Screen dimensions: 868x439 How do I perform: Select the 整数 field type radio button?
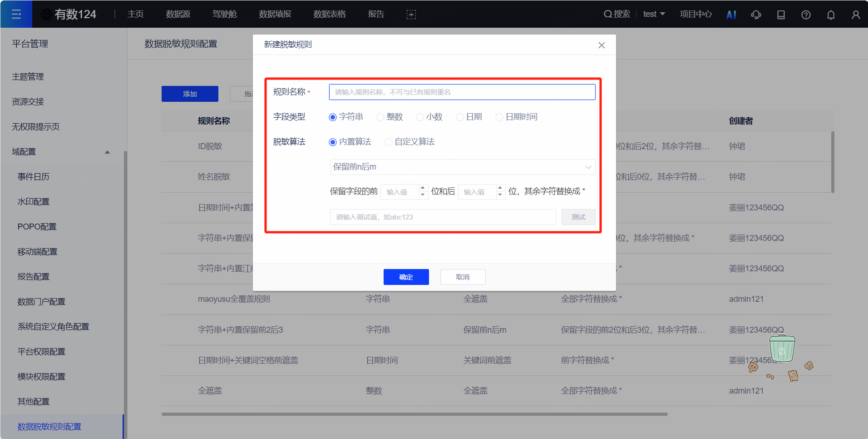380,117
